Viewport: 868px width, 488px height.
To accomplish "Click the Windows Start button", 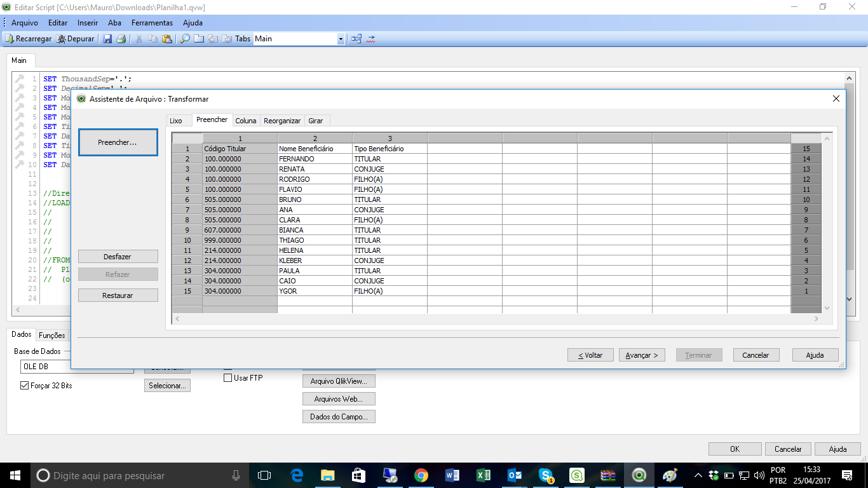I will pos(15,475).
